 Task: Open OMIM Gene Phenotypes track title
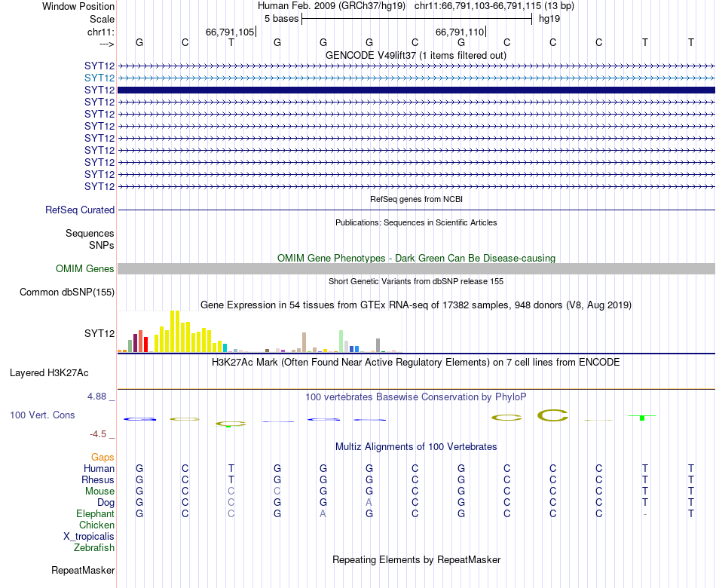pyautogui.click(x=416, y=258)
